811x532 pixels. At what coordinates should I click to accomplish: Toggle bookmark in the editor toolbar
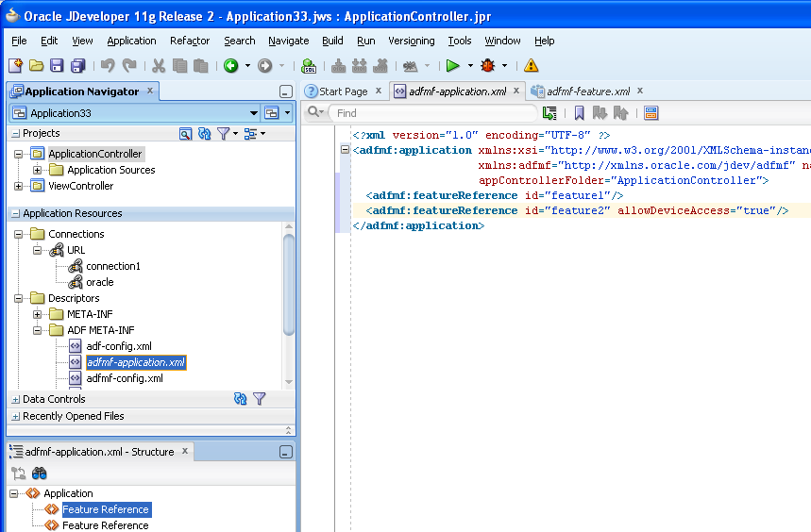coord(580,112)
